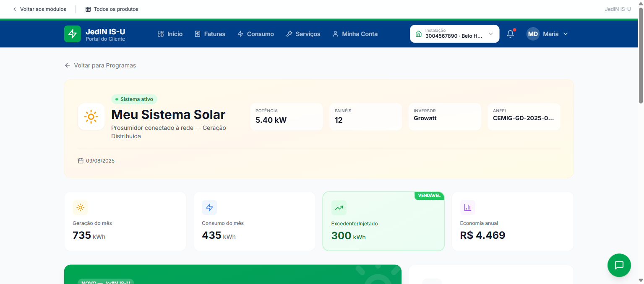Click the MD user avatar
The image size is (644, 284).
click(533, 34)
